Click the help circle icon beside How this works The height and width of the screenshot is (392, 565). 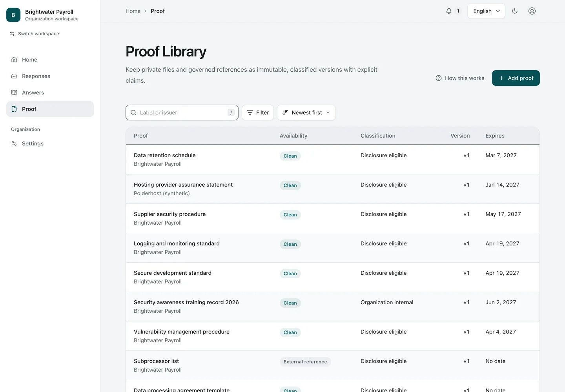(439, 78)
